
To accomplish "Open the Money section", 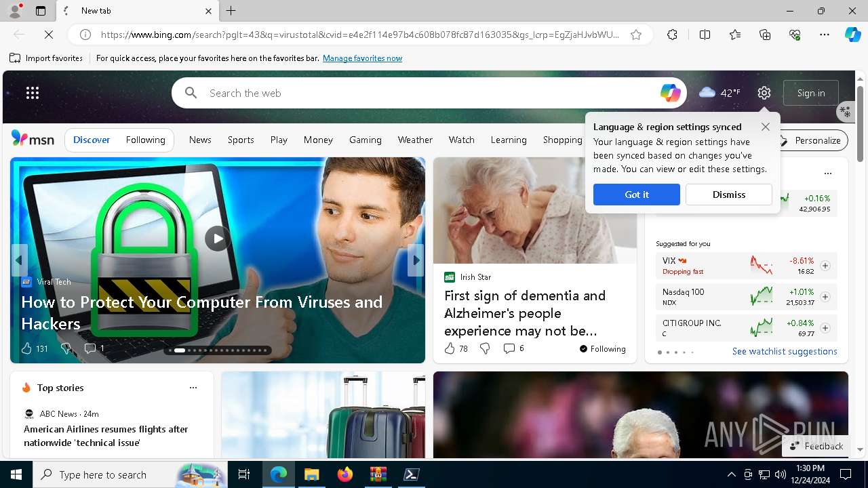I will 318,140.
